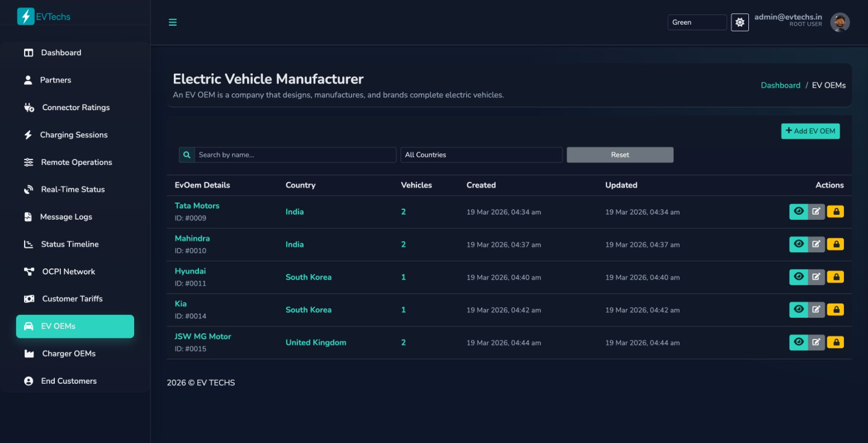Screen dimensions: 868x443
Task: Open the End Customers page
Action: (x=68, y=380)
